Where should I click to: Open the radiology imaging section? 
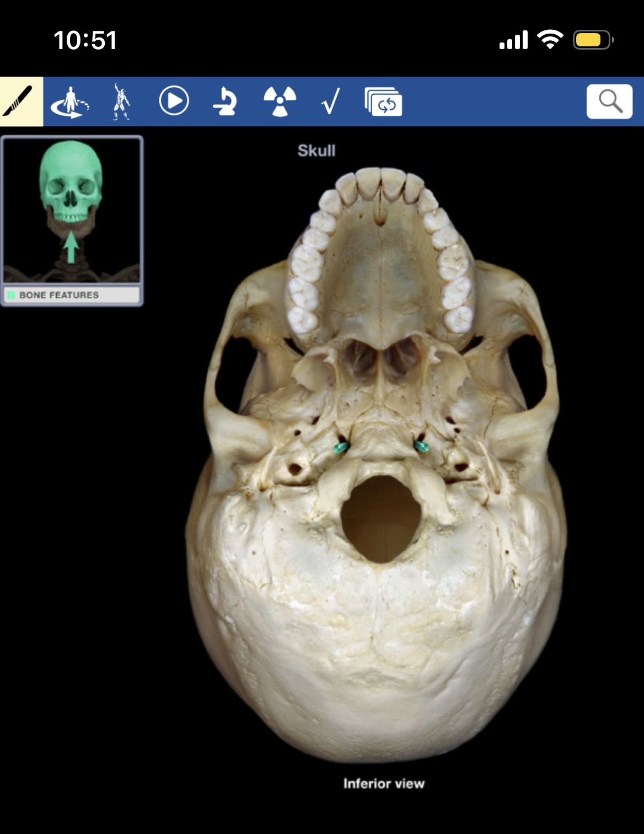coord(280,102)
